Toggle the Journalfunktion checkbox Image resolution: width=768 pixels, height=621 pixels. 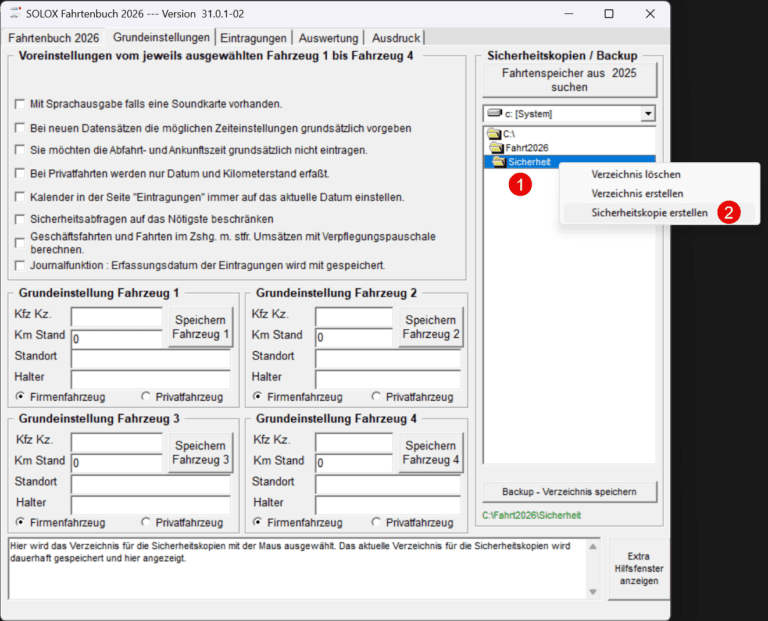coord(20,266)
